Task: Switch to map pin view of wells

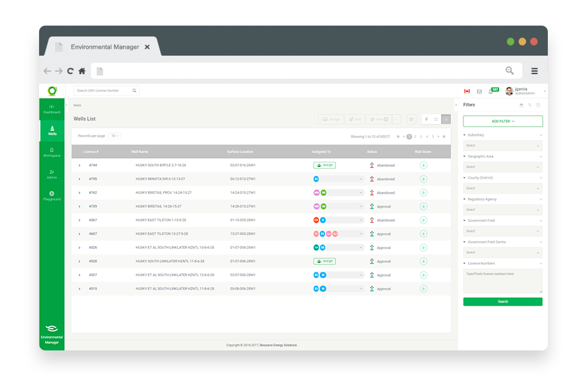Action: click(426, 119)
